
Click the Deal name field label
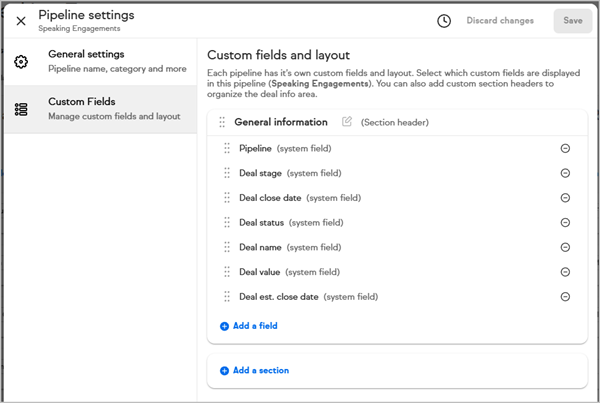[260, 247]
